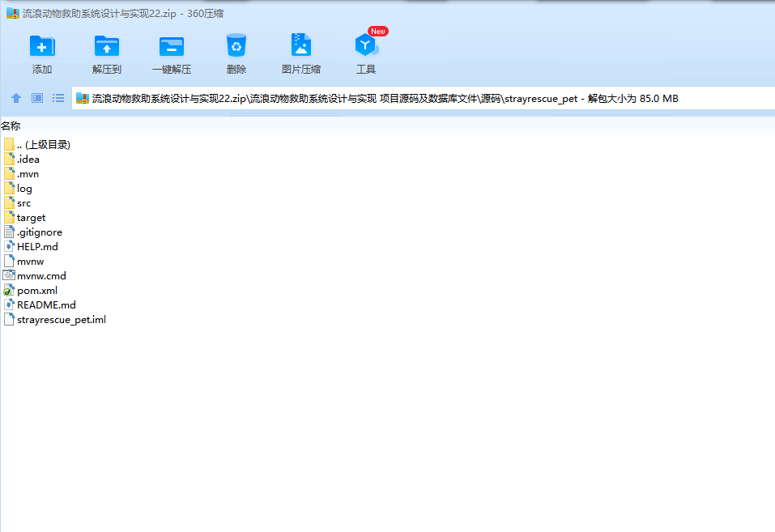Click the folder icon next to target
775x532 pixels.
pos(9,217)
